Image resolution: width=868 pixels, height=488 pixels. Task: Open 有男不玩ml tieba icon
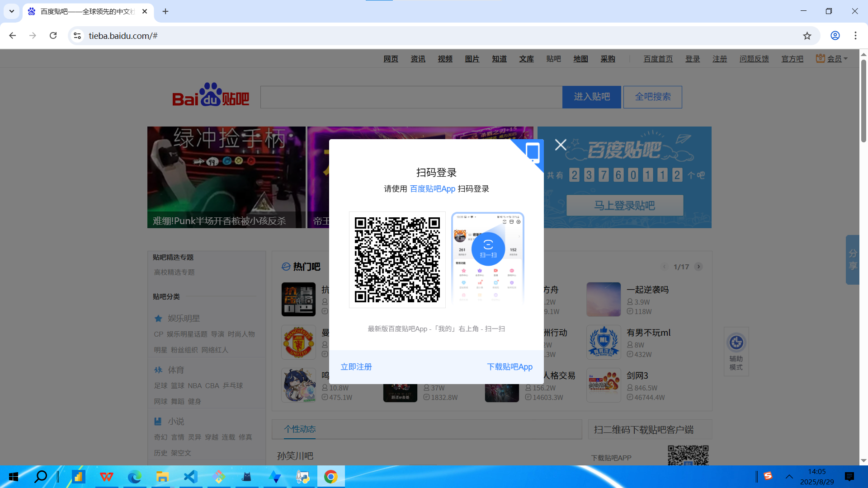[604, 343]
